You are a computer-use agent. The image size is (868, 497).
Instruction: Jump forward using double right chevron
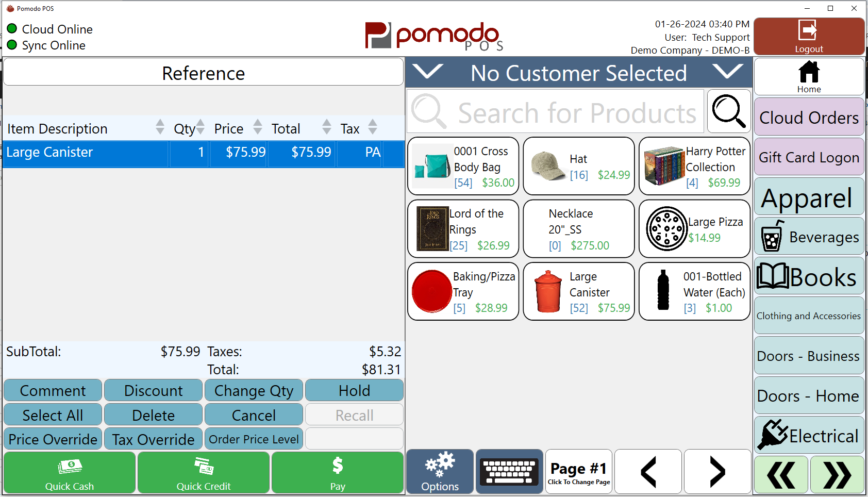(x=836, y=475)
